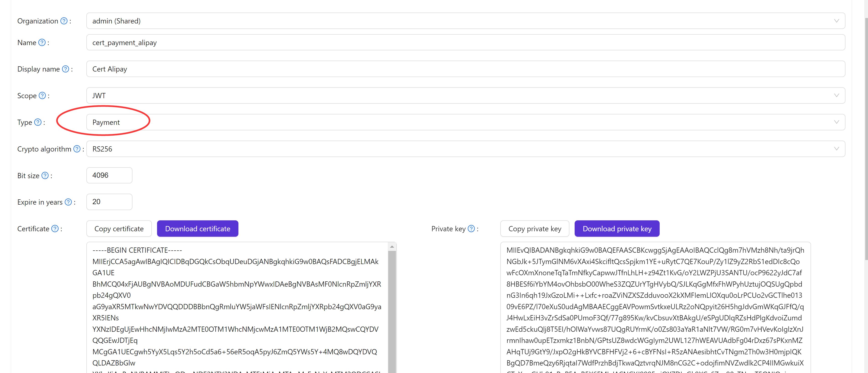Expand the Scope JWT dropdown
This screenshot has height=373, width=868.
tap(465, 96)
